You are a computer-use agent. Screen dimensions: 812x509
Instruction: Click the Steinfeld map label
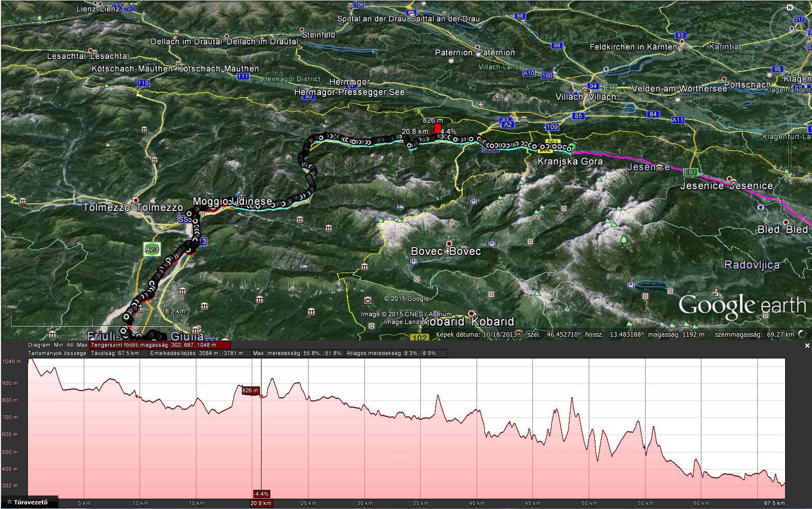[x=318, y=35]
